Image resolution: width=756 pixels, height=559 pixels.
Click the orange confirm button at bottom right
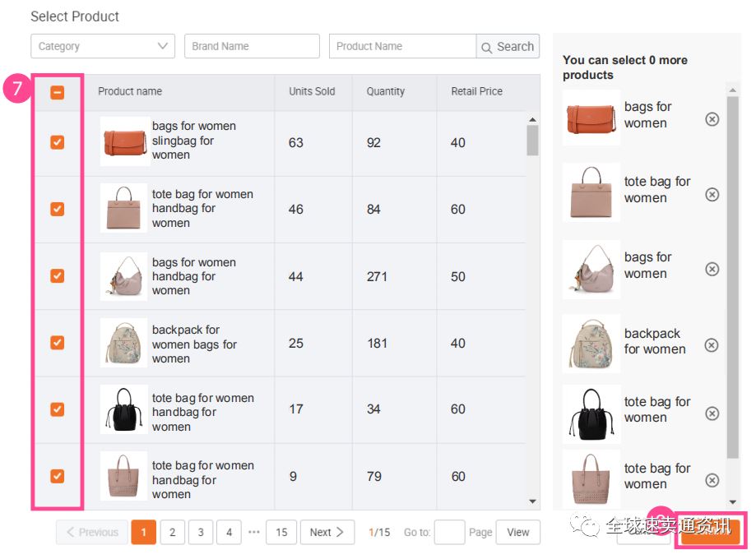tap(711, 530)
